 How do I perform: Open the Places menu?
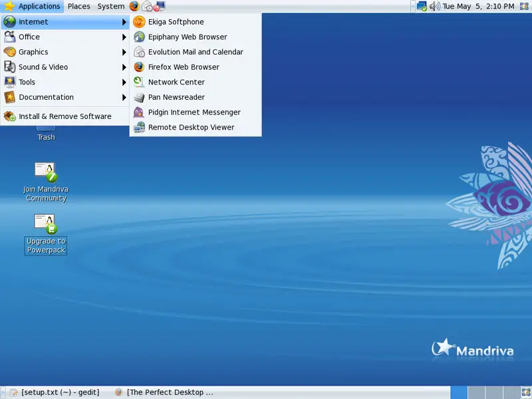point(78,6)
